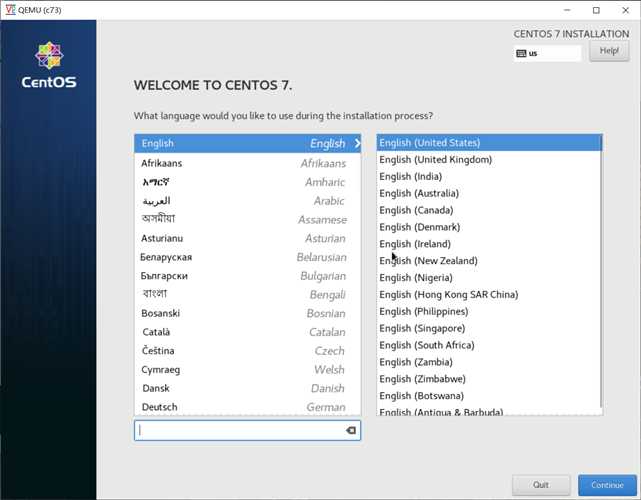The width and height of the screenshot is (641, 500).
Task: Select English (United States) locale
Action: click(x=489, y=143)
